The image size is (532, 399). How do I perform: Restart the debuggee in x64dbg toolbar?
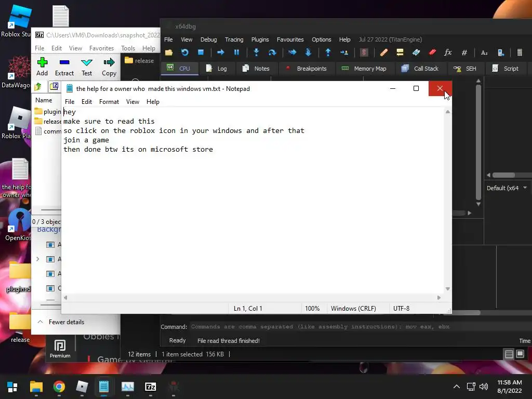click(x=184, y=52)
